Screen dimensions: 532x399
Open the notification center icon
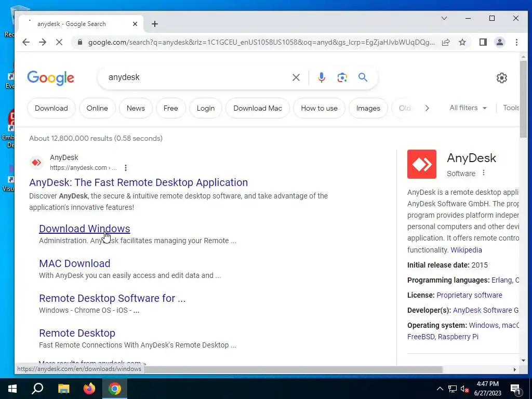[515, 390]
